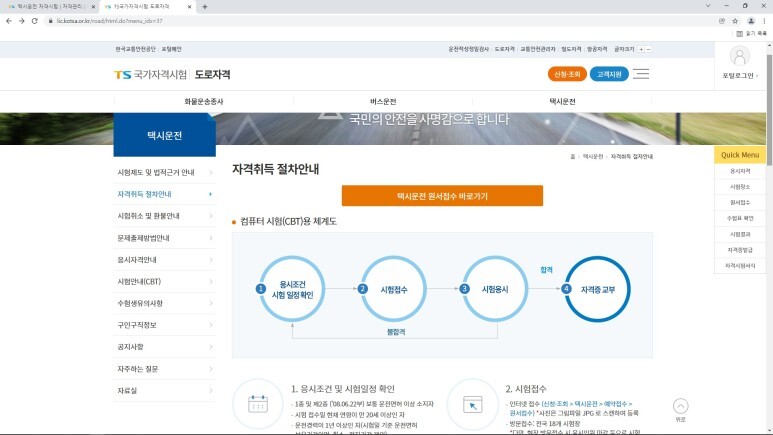Screen dimensions: 773x435
Task: Open the tab search dropdown arrow
Action: pos(708,6)
